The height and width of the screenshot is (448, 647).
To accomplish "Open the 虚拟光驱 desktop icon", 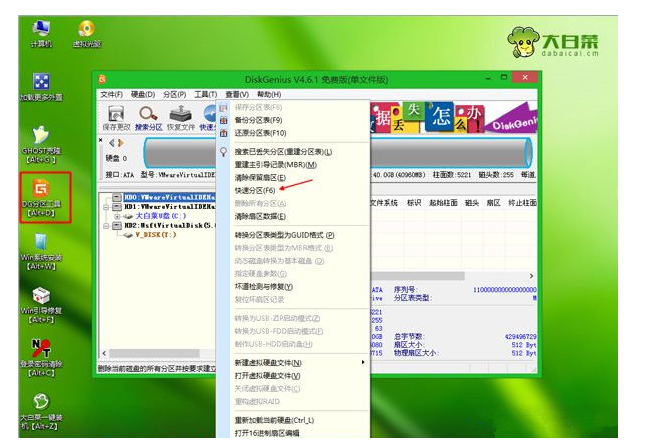I will point(88,34).
